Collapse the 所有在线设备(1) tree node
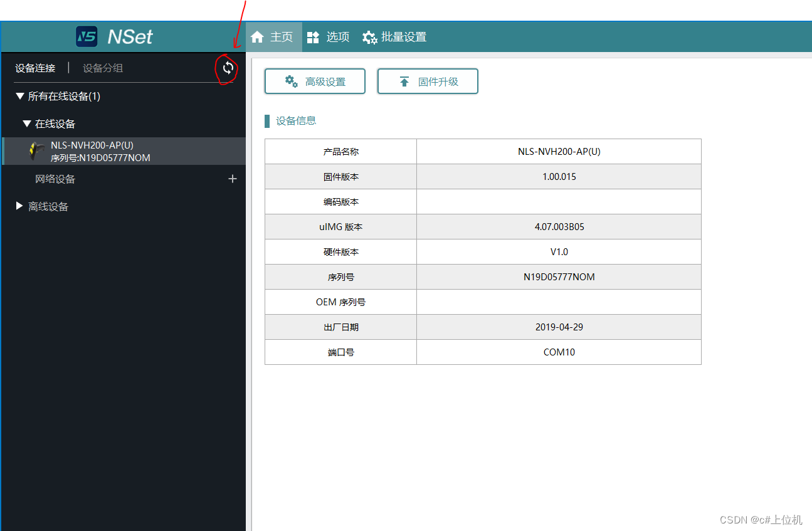 (x=20, y=96)
